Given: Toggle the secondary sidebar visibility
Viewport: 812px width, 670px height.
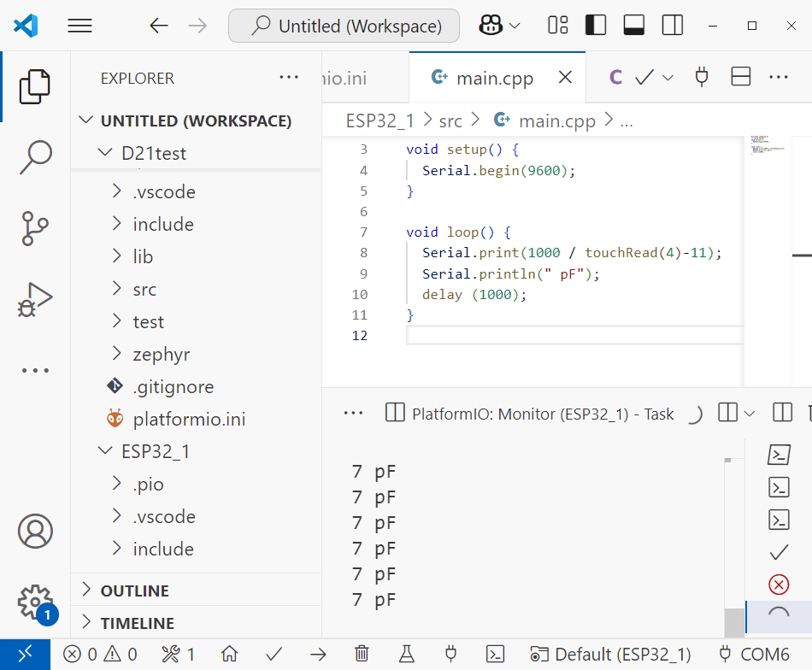Looking at the screenshot, I should pyautogui.click(x=673, y=26).
